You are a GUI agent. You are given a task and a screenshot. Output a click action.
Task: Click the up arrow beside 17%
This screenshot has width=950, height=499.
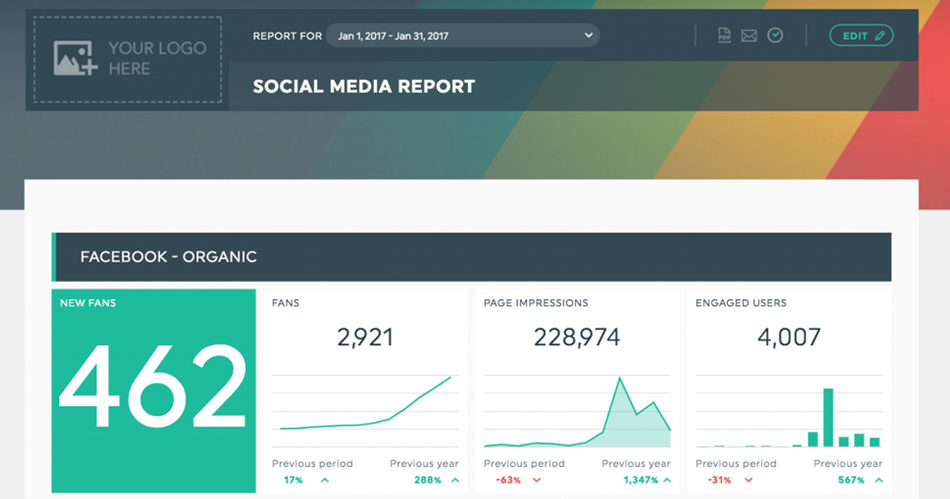point(325,480)
